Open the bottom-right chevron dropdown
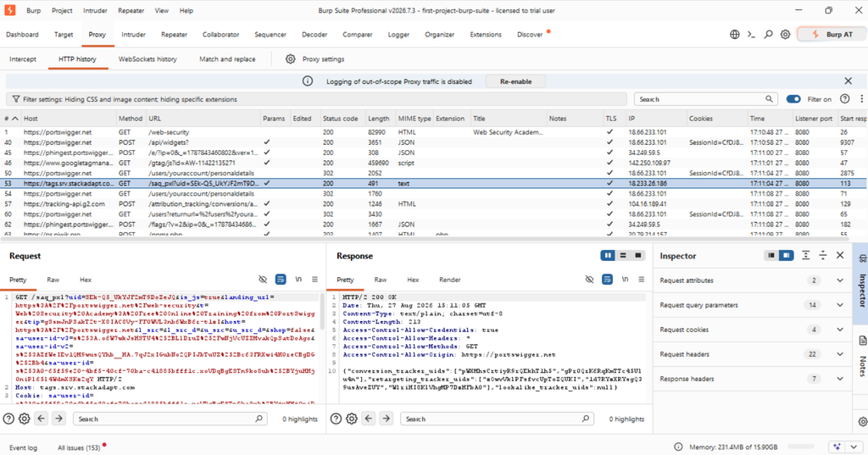 (x=854, y=447)
